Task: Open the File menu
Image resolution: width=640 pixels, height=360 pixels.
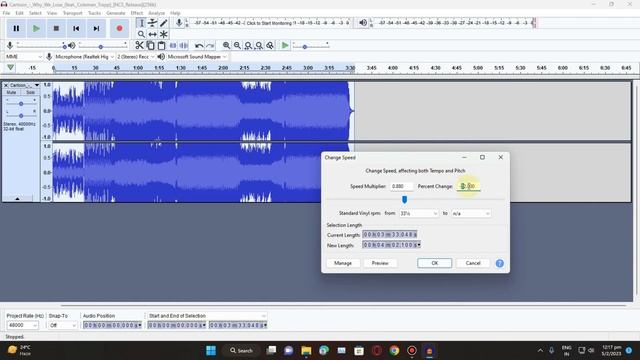Action: (x=6, y=13)
